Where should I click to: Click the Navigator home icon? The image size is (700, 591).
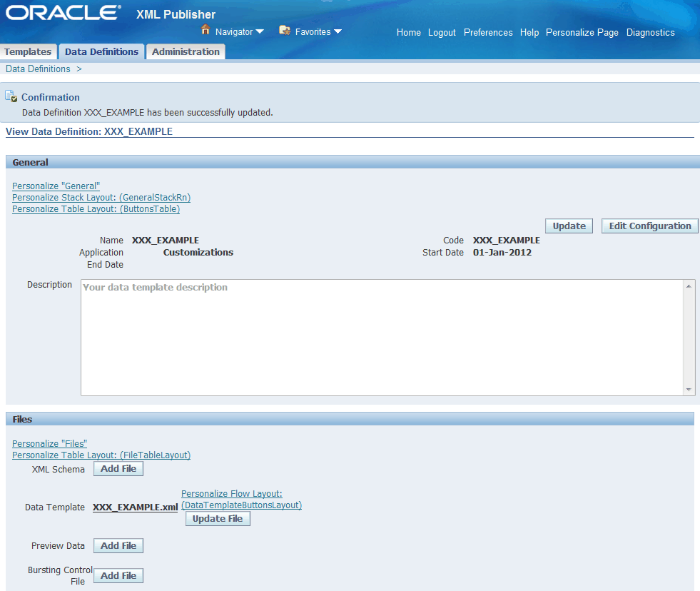pos(206,29)
